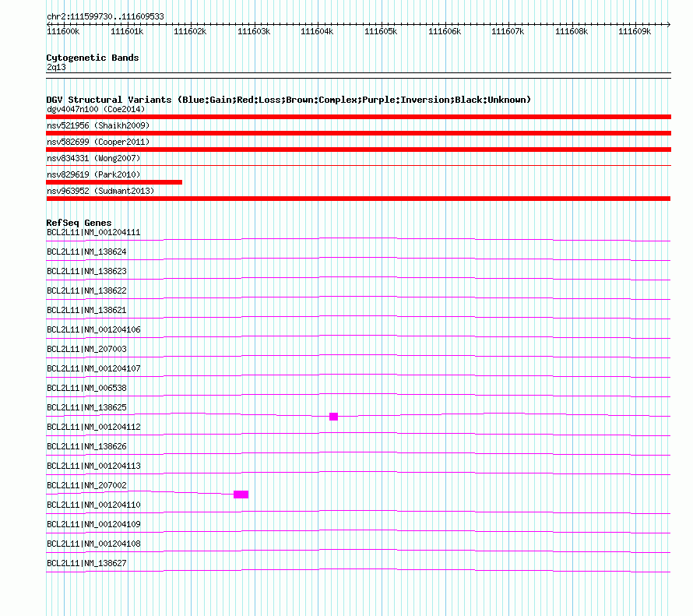
Task: Click the BCL2L11|NM_001204111 transcript label
Action: tap(93, 232)
